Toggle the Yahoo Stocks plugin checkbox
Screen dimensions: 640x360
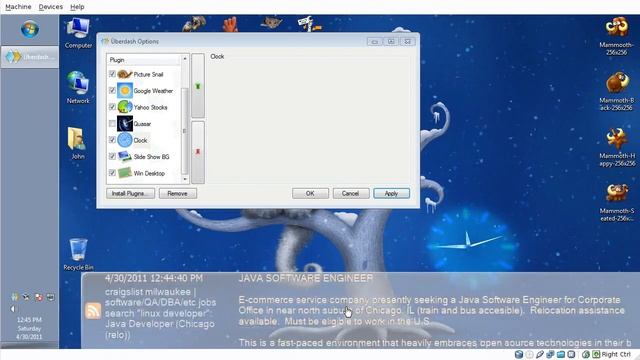[112, 107]
